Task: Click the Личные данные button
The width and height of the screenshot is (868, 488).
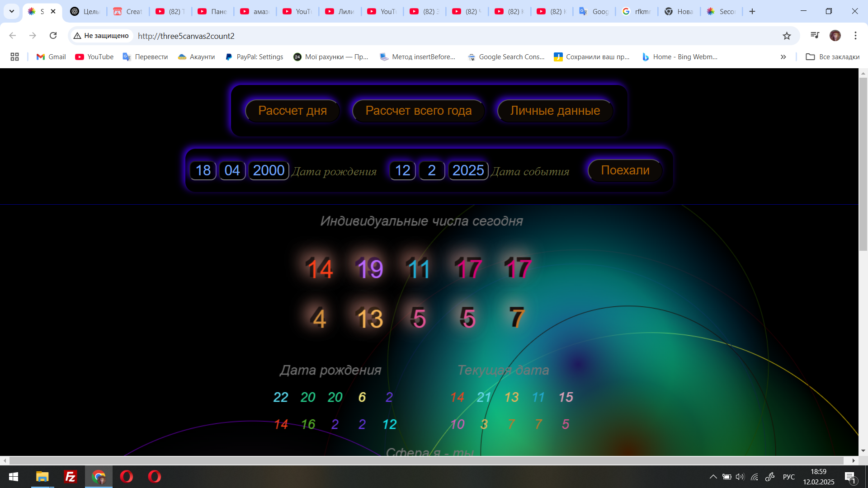Action: (x=555, y=111)
